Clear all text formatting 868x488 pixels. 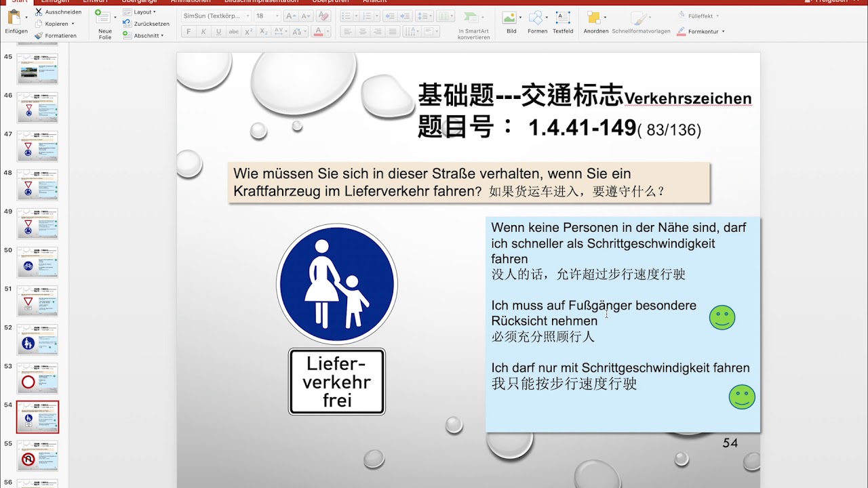pos(323,16)
